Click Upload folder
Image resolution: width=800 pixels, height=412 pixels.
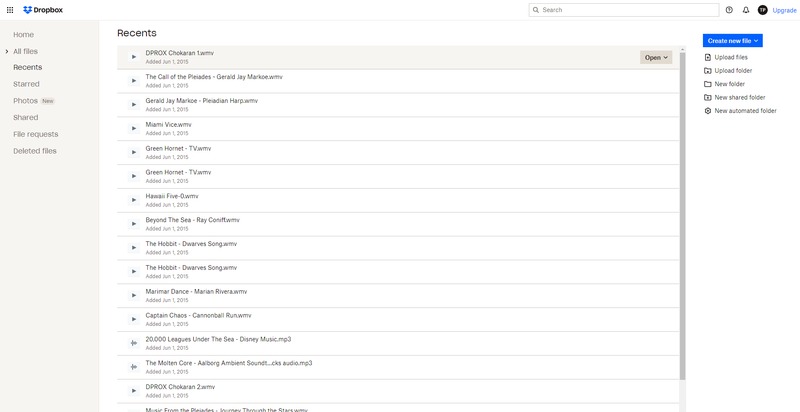click(x=733, y=70)
